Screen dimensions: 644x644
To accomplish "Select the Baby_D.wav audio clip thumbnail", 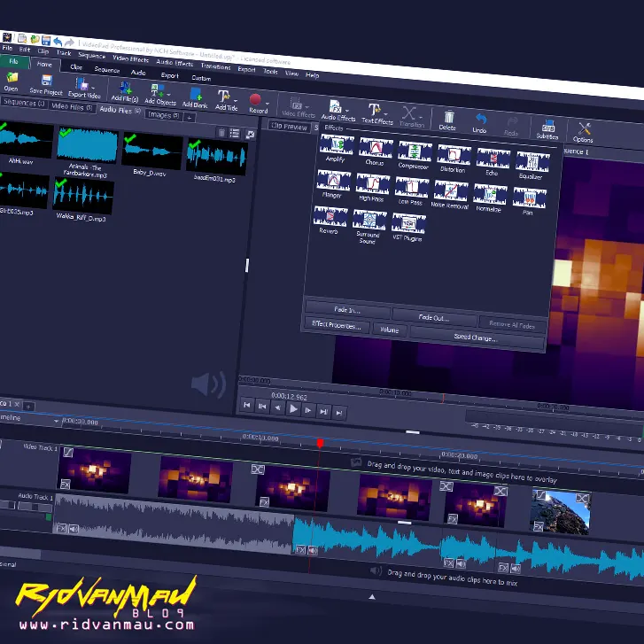I will (x=151, y=151).
